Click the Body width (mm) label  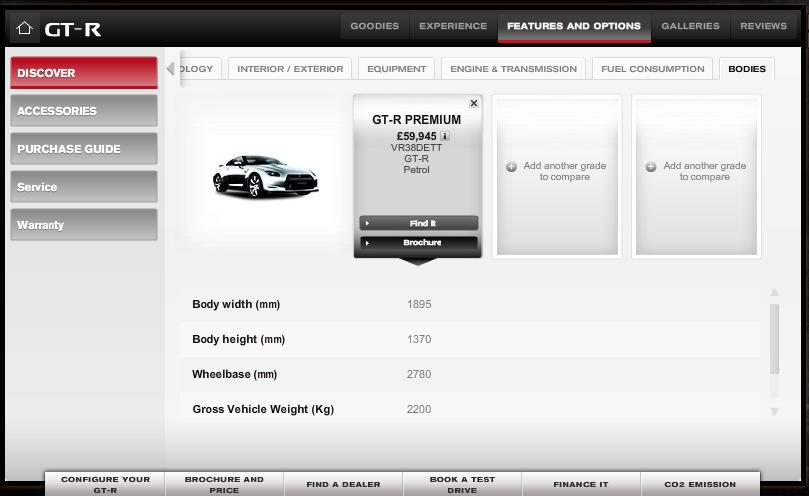[236, 305]
